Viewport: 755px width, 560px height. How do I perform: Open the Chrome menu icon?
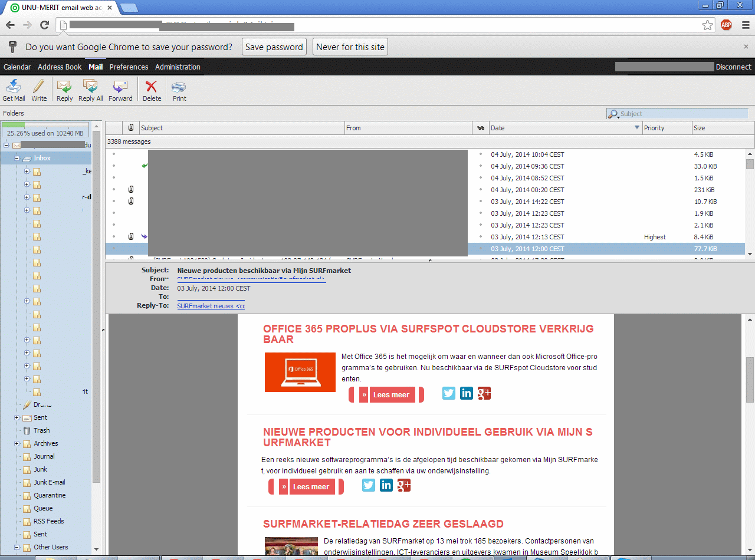tap(745, 25)
